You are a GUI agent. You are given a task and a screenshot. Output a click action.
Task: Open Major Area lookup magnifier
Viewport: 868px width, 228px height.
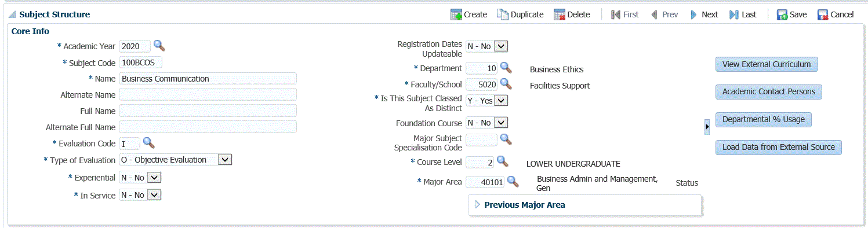click(513, 181)
